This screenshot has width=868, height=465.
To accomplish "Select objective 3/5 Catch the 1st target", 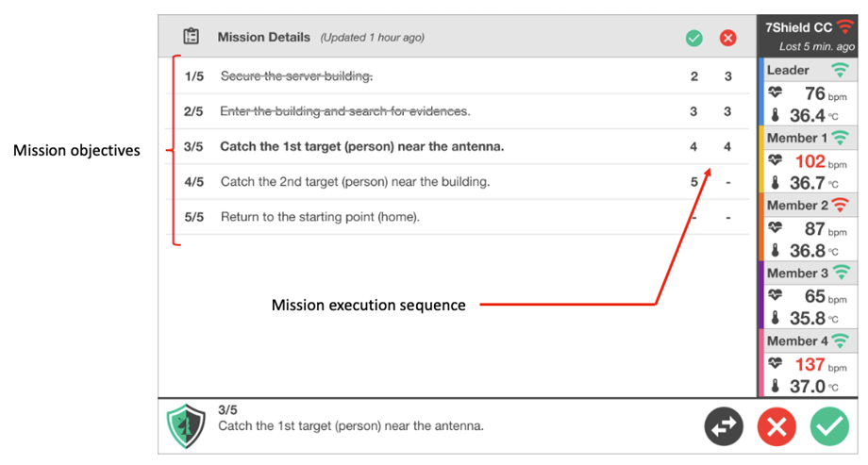I will click(458, 147).
